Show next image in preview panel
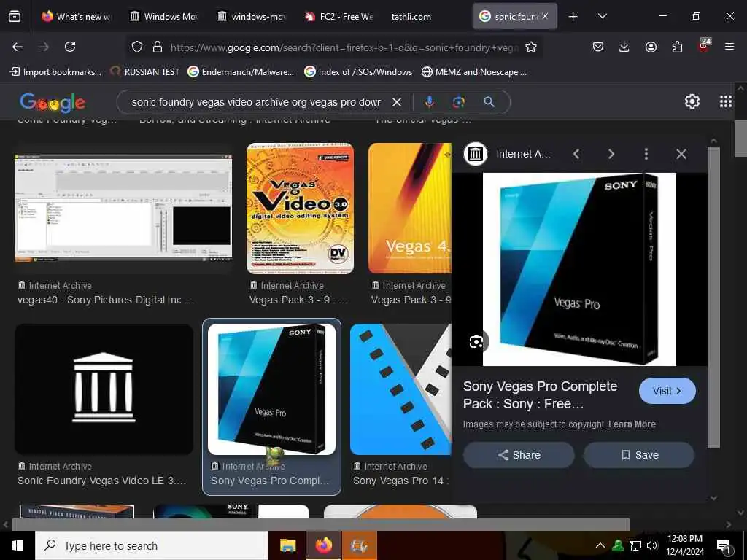Image resolution: width=747 pixels, height=560 pixels. 611,154
